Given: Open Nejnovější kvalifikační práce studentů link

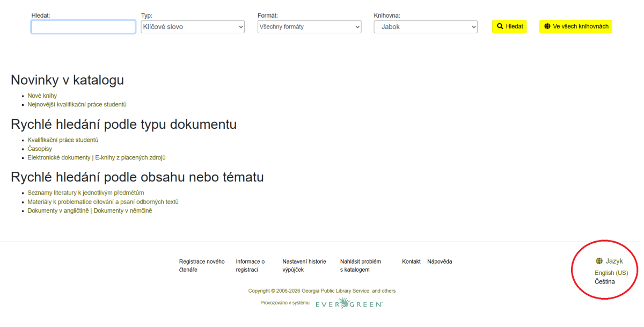Looking at the screenshot, I should (x=77, y=105).
